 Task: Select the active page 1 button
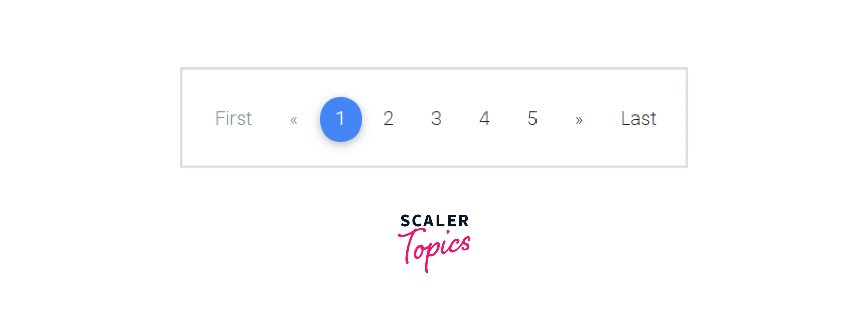tap(339, 118)
